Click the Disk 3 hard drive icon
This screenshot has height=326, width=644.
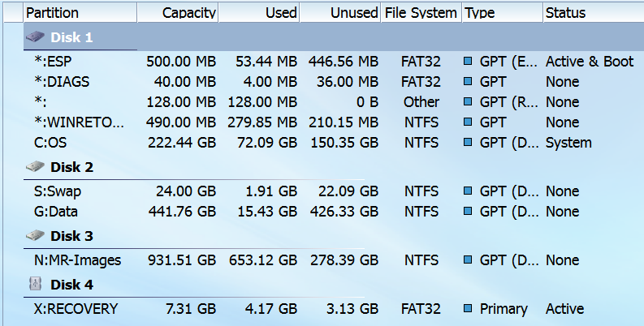35,236
